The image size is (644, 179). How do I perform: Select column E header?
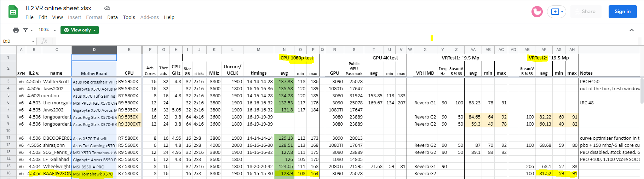(129, 50)
